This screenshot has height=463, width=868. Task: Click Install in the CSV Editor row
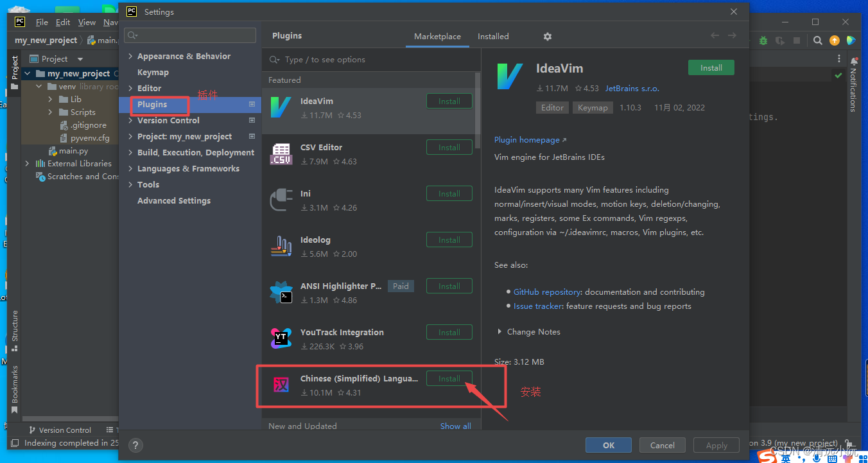[x=449, y=148]
